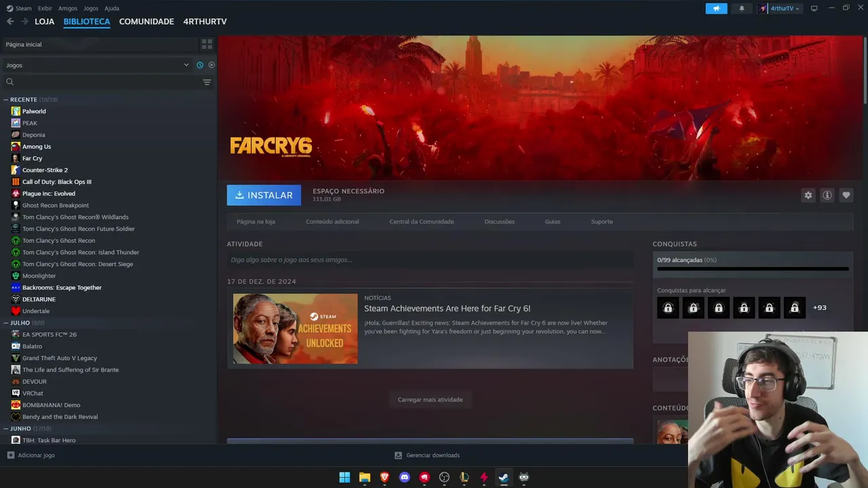The width and height of the screenshot is (868, 488).
Task: Open Conteúdo adicional link
Action: point(332,222)
